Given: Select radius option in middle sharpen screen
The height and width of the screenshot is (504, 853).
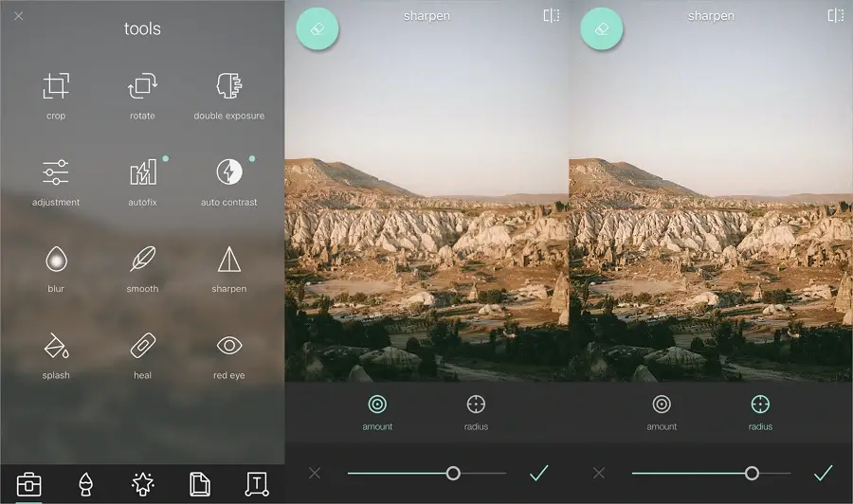Looking at the screenshot, I should coord(476,413).
